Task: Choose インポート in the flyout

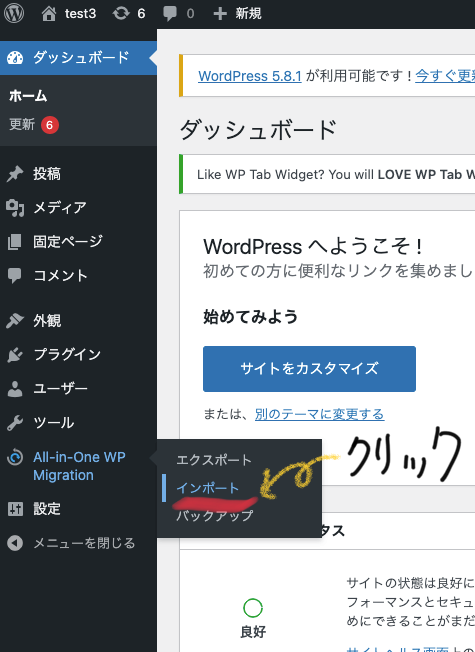Action: click(x=208, y=488)
